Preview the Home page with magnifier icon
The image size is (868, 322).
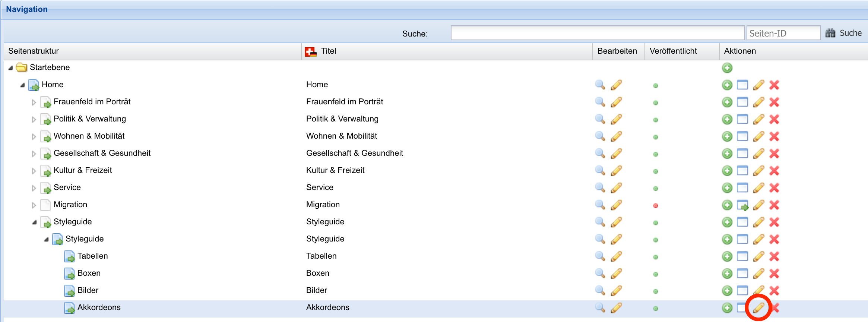[x=600, y=85]
